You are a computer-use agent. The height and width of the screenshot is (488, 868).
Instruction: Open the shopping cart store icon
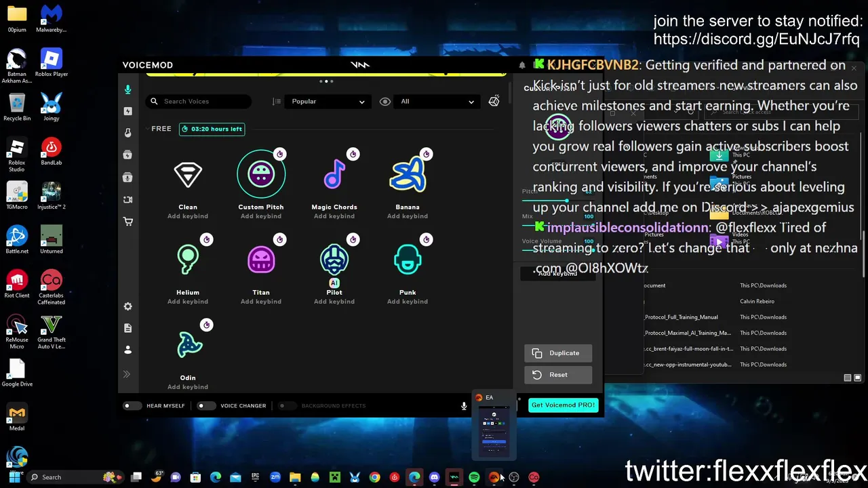[127, 222]
